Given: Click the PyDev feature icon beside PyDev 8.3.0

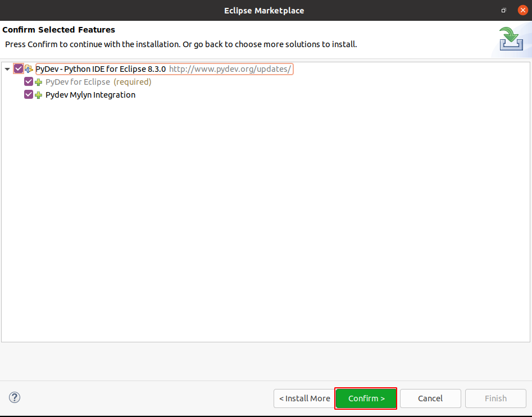Looking at the screenshot, I should [x=29, y=69].
